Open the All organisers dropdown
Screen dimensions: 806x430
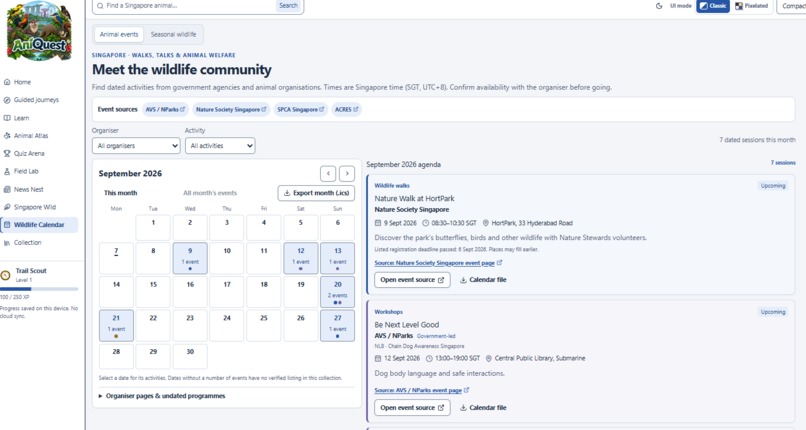[136, 146]
